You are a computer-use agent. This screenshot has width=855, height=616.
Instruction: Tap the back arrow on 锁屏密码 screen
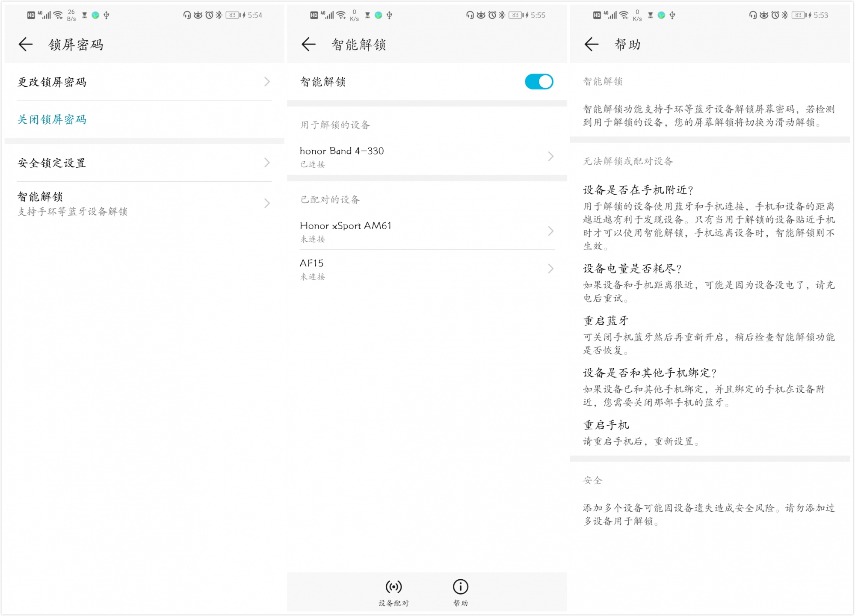tap(26, 44)
